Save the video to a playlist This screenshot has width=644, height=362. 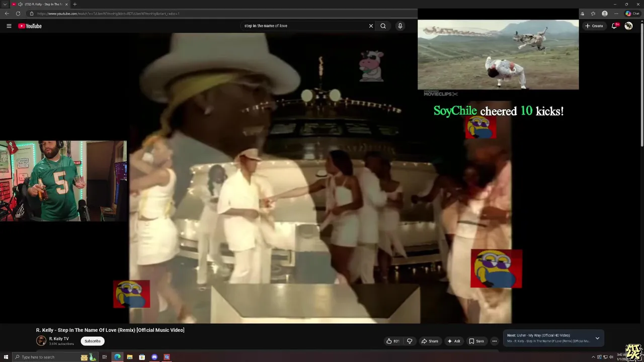pos(476,341)
